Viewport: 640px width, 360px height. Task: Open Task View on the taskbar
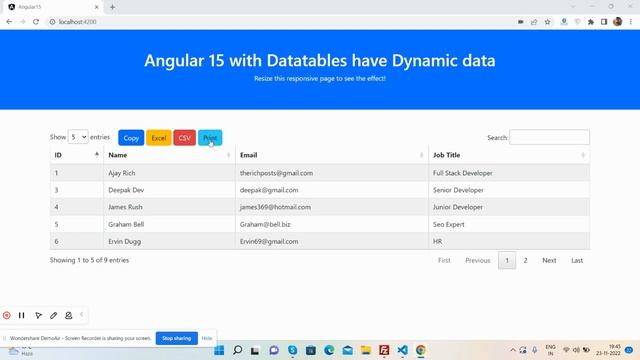coord(256,350)
